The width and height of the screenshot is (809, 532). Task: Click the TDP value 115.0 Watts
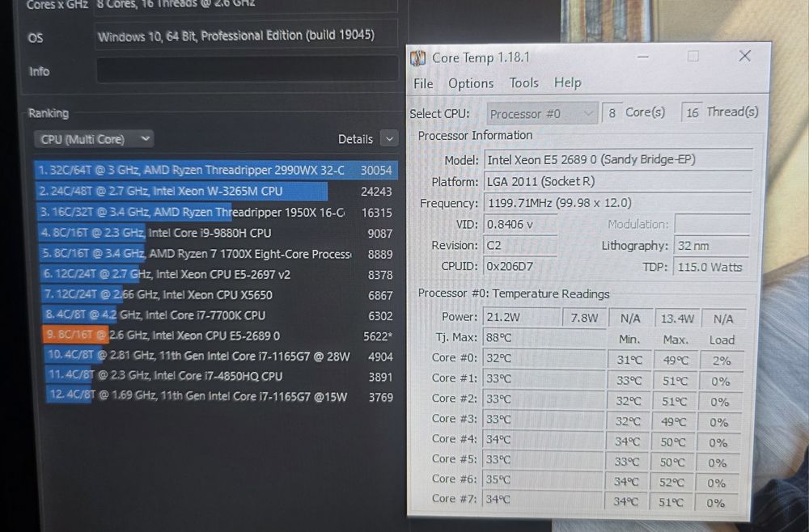pyautogui.click(x=710, y=267)
